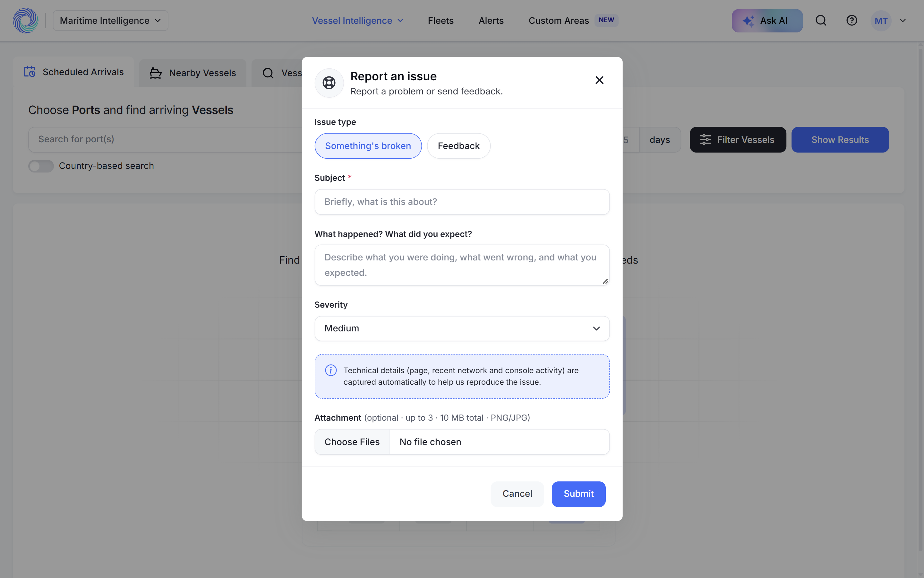Focus the What happened description textarea

coord(462,265)
